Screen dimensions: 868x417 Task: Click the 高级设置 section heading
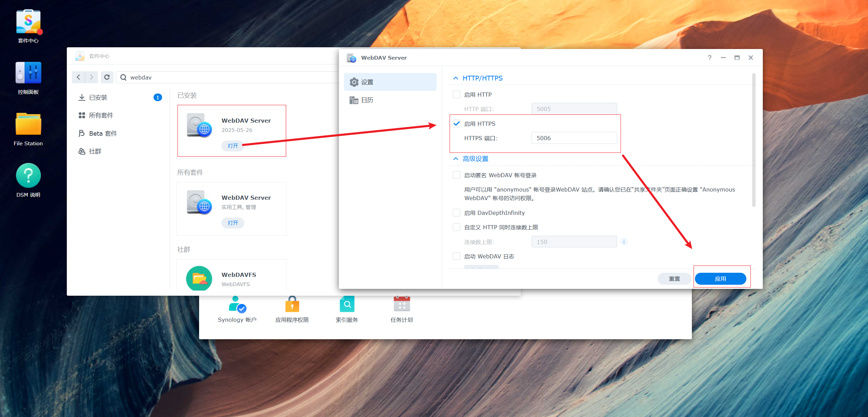[475, 159]
